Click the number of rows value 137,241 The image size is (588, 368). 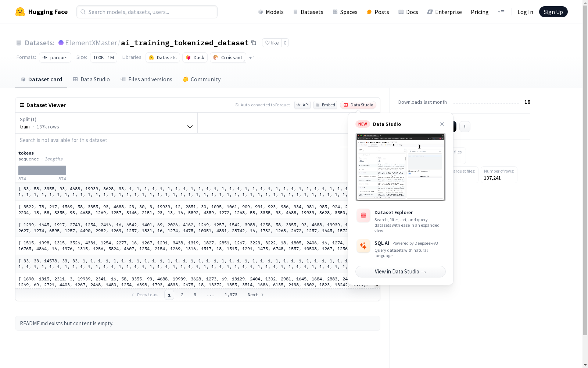(x=492, y=178)
